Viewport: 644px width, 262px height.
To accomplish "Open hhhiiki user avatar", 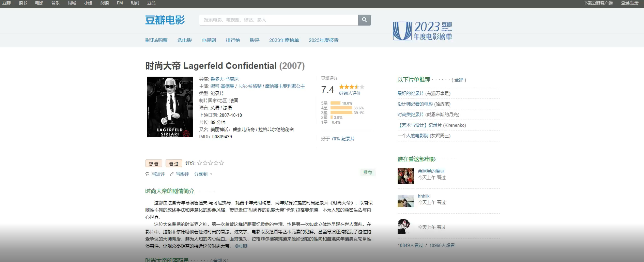I will tap(405, 201).
